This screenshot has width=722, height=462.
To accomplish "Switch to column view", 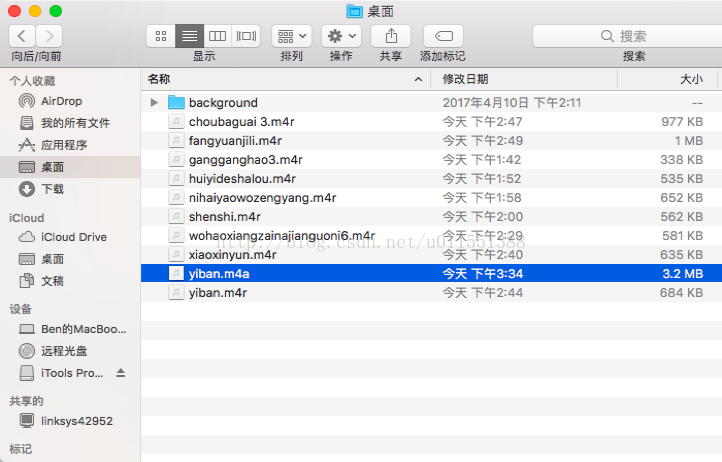I will coord(217,36).
